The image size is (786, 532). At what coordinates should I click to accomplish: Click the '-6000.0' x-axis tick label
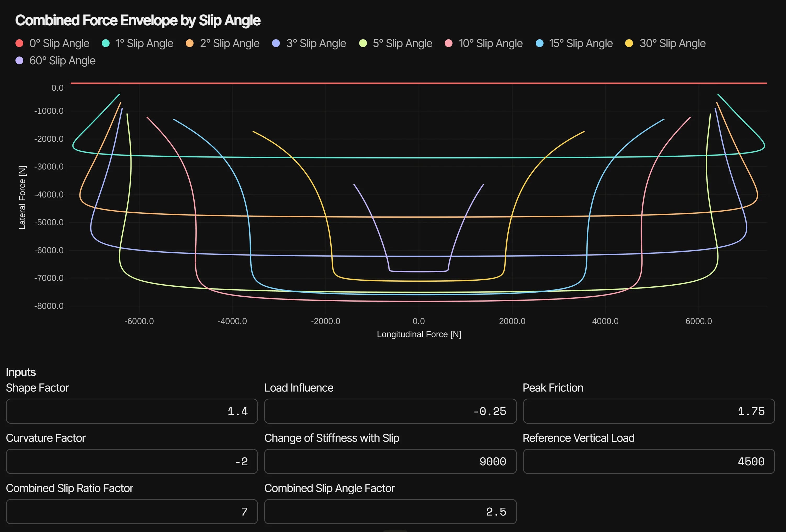click(139, 321)
